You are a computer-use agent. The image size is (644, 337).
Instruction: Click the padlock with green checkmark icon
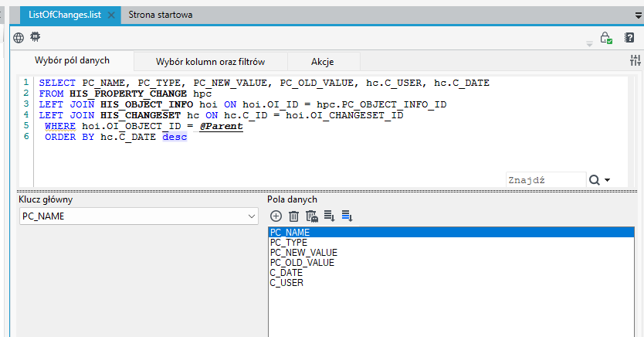point(606,38)
